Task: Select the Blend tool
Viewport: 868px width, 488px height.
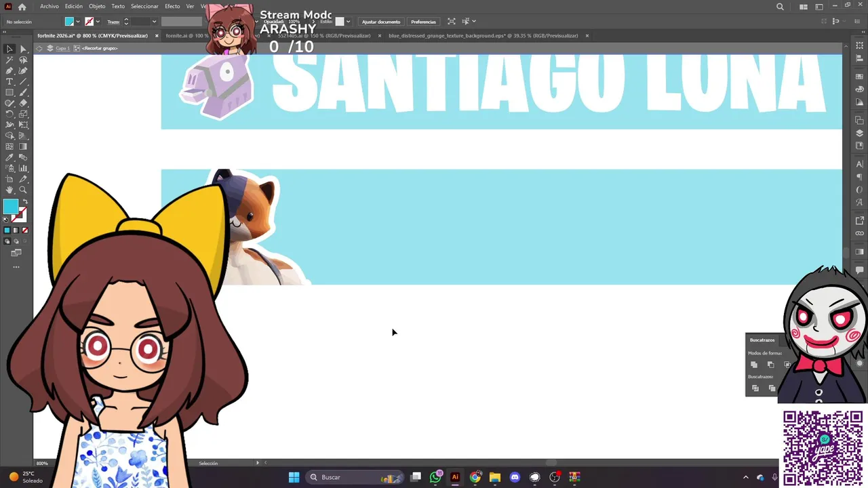Action: point(23,157)
